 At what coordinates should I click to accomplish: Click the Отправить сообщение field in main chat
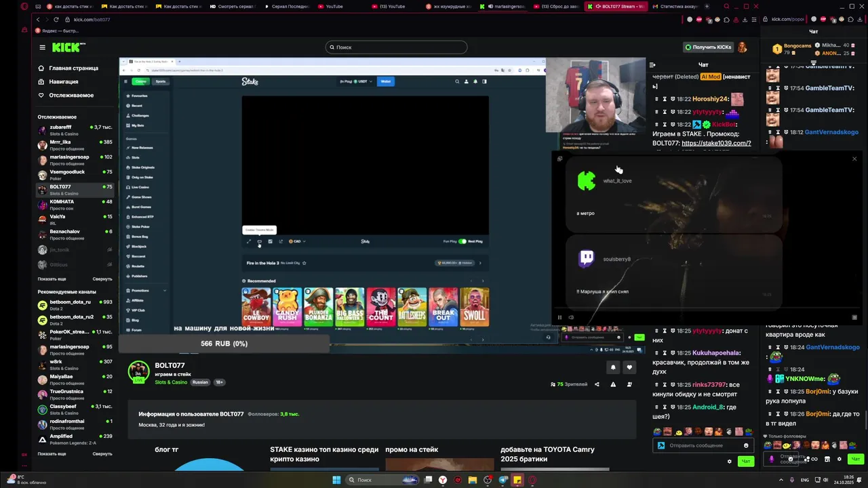coord(703,445)
